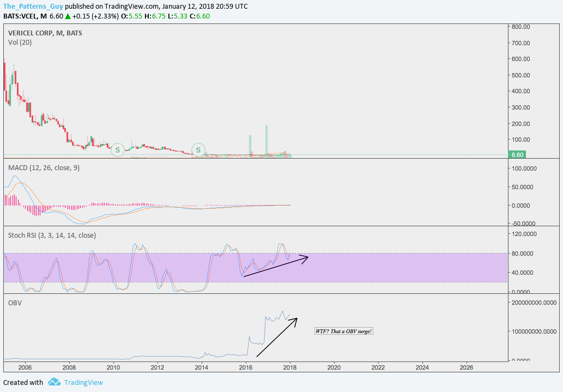Click the green volume spike just after 2016
The width and height of the screenshot is (563, 392).
(x=250, y=146)
